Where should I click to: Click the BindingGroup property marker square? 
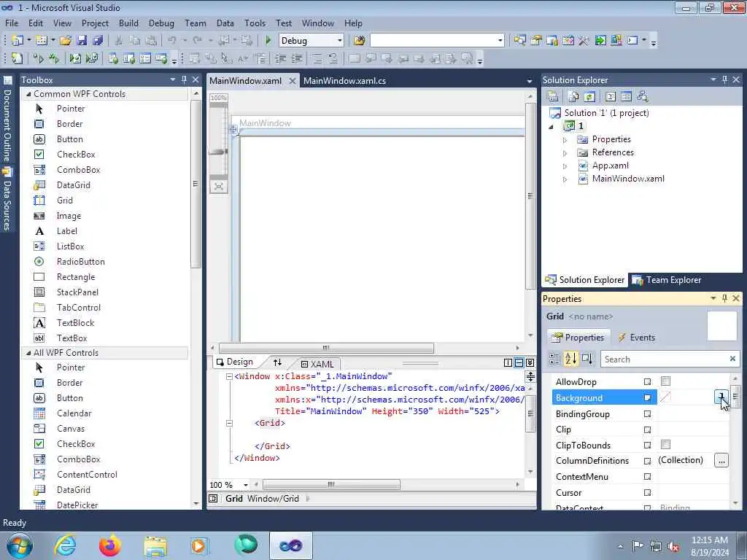tap(647, 414)
